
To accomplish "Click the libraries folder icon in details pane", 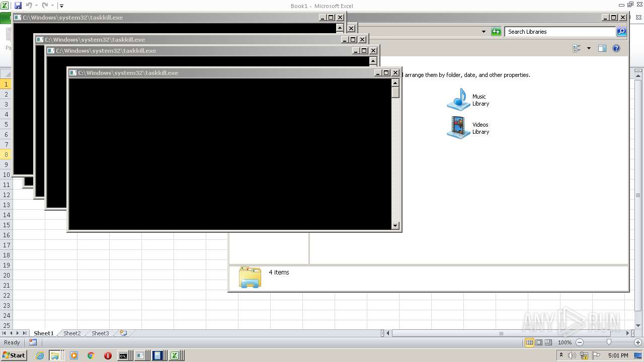I will [250, 277].
